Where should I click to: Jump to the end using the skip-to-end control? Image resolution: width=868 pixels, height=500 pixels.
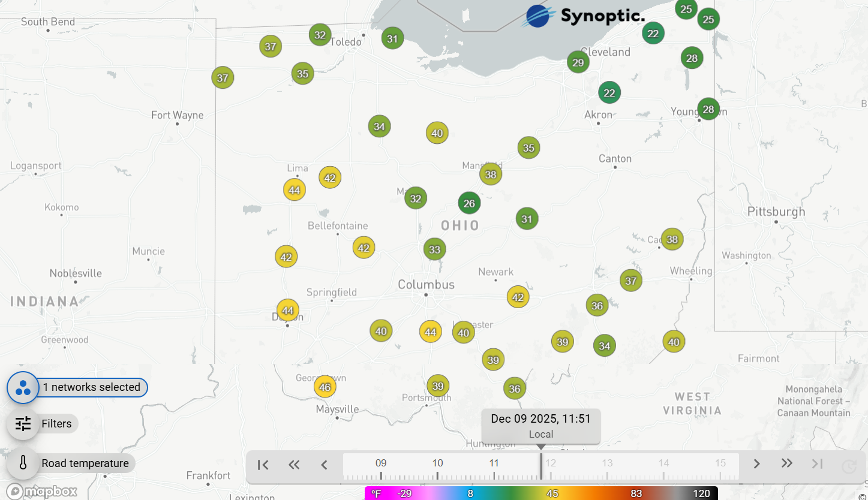point(816,465)
